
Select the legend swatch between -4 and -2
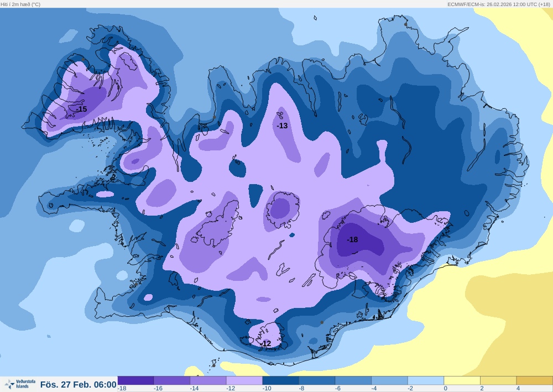point(390,380)
